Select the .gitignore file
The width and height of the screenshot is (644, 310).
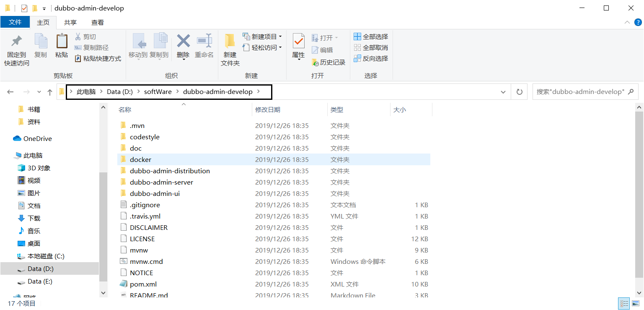pos(145,205)
